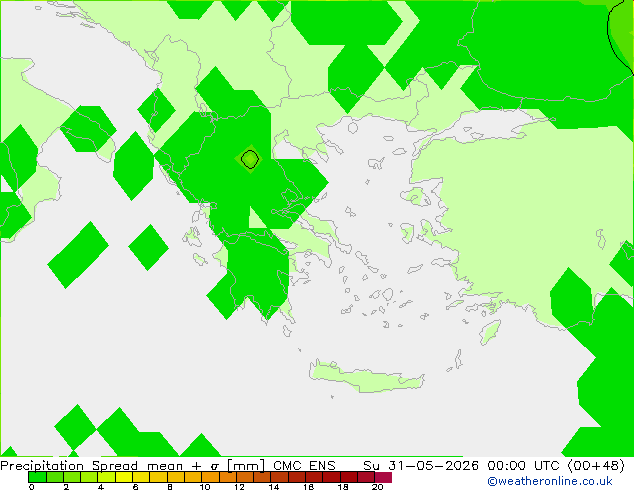This screenshot has height=490, width=634.
Task: Click the '(00+48)' forecast hour text
Action: [x=596, y=466]
